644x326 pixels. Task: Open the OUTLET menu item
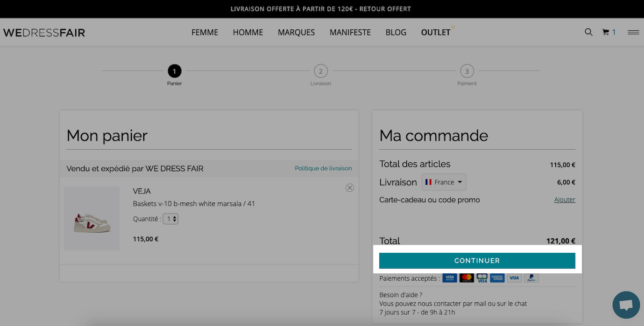[436, 32]
